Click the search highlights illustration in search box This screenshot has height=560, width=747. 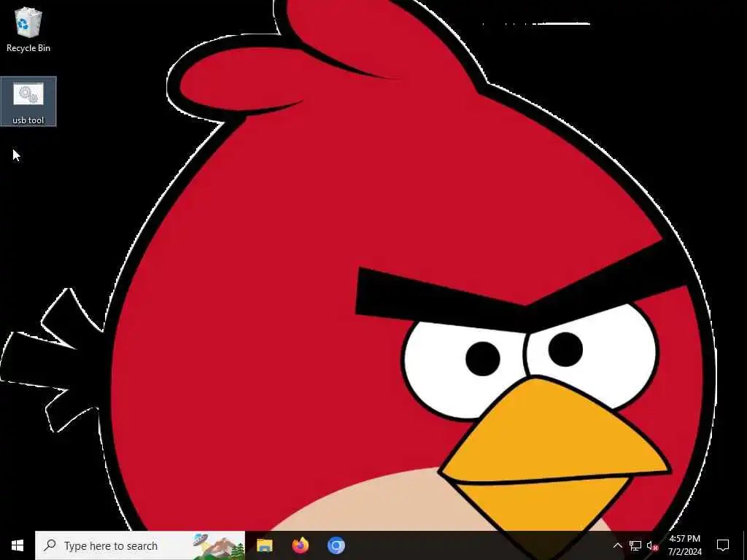tap(219, 545)
